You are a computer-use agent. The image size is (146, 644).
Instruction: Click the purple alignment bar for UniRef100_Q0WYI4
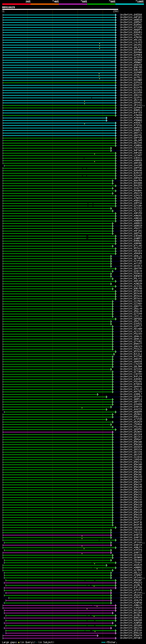point(57,545)
